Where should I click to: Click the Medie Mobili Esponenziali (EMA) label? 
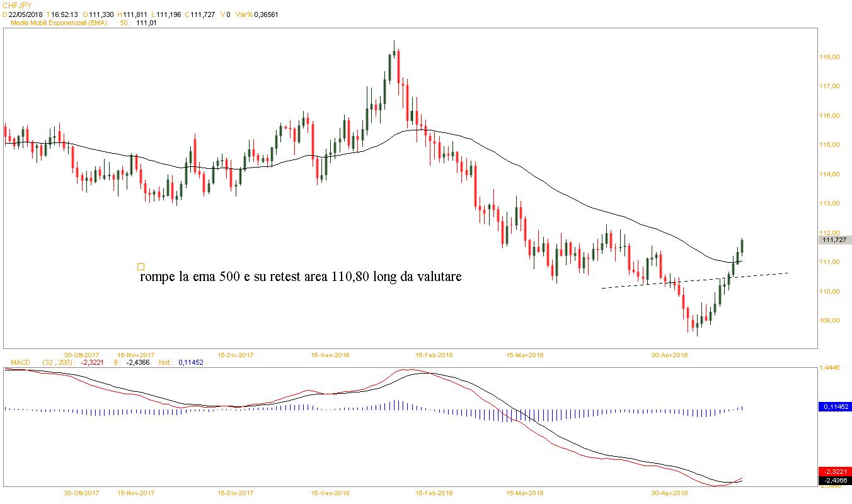59,23
